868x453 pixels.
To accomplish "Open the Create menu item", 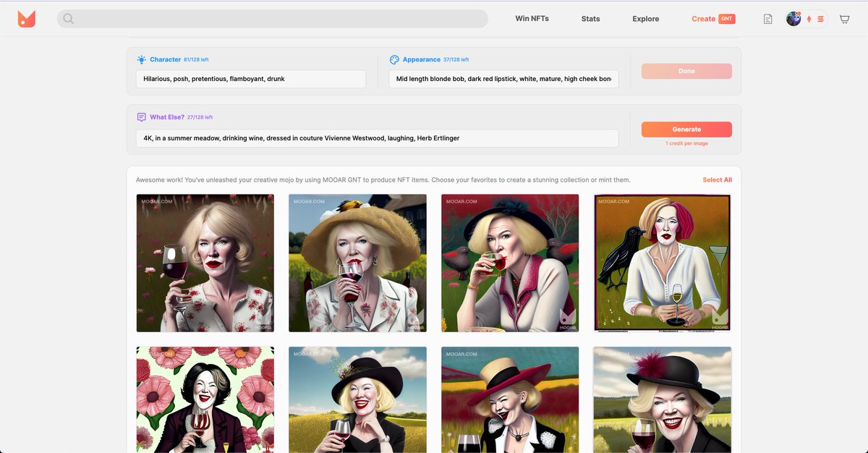I will click(703, 19).
